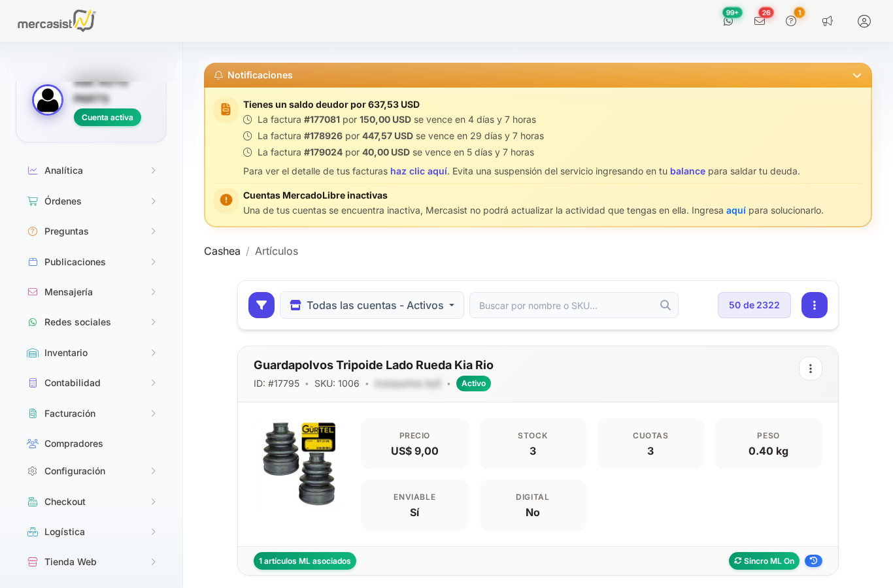893x588 pixels.
Task: Open the Compradores menu item
Action: (x=92, y=444)
